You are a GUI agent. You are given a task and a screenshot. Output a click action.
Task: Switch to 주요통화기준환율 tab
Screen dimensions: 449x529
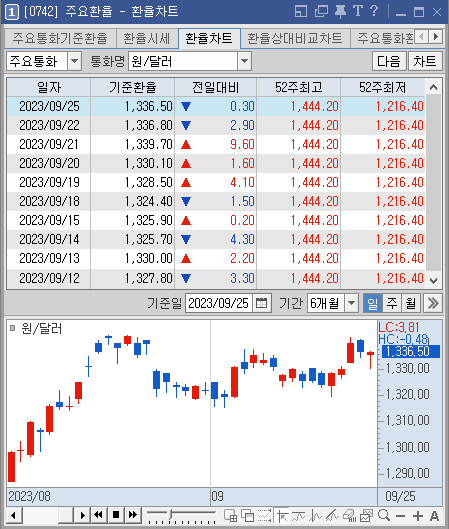(60, 38)
